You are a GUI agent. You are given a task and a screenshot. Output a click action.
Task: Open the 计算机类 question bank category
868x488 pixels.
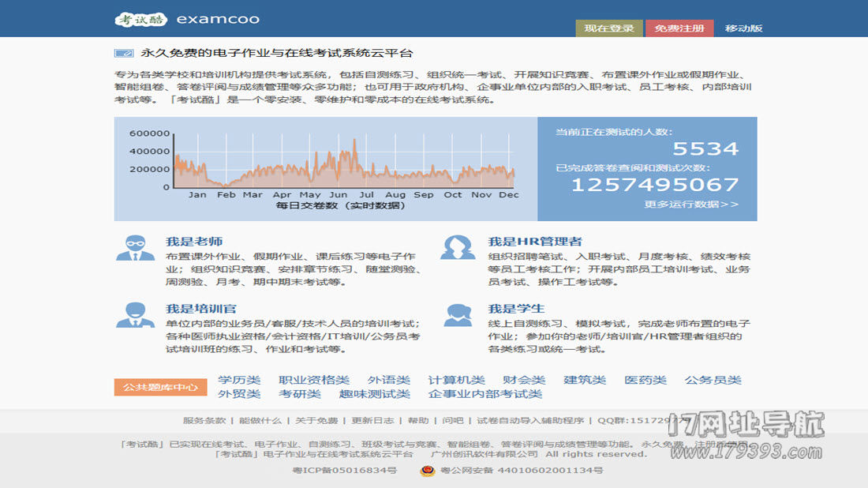(456, 380)
